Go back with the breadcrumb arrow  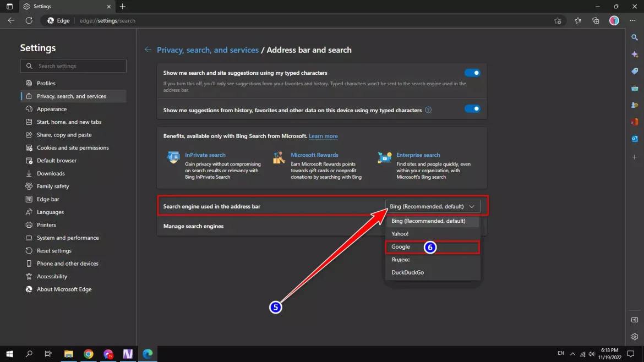click(148, 50)
